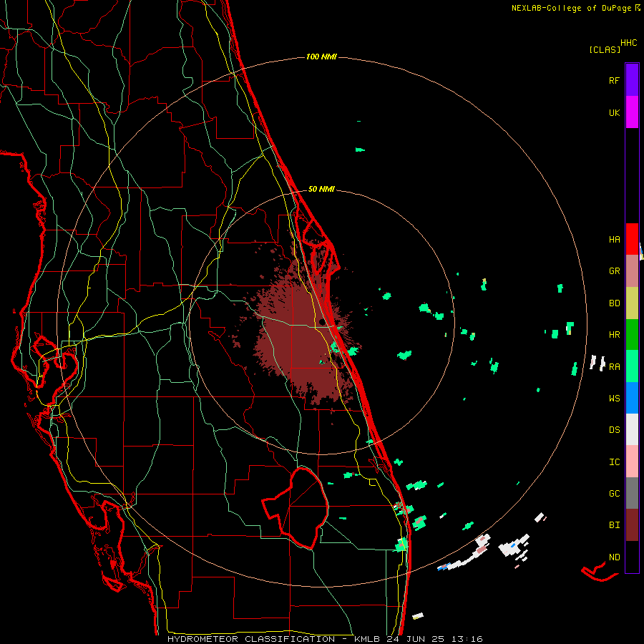Viewport: 644px width, 644px height.
Task: Click the 'HR' legend label
Action: pos(615,335)
